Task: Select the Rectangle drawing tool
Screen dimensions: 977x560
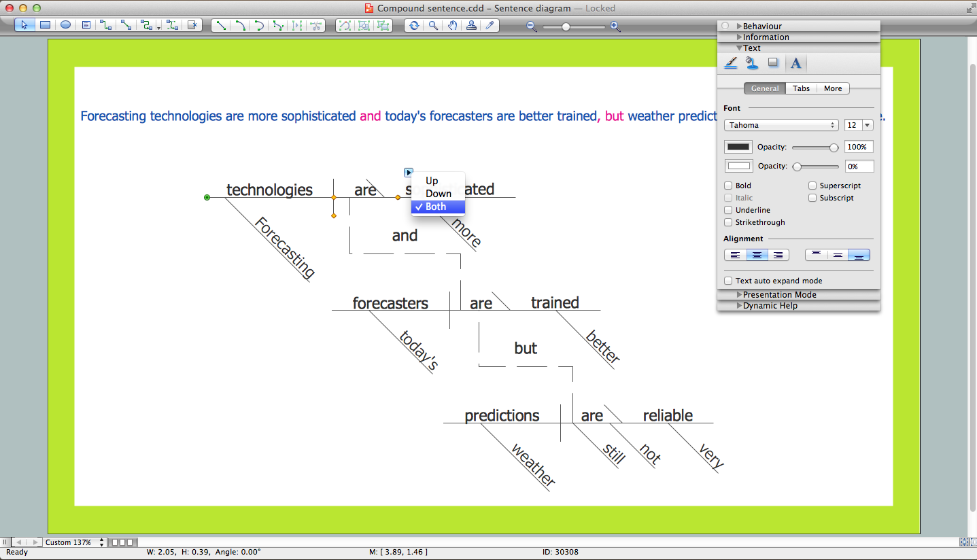Action: click(x=45, y=26)
